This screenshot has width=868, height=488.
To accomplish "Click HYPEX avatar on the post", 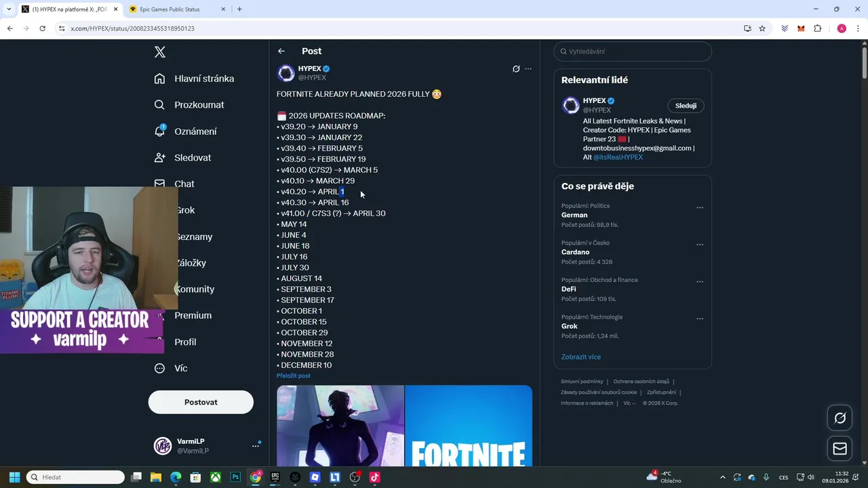I will pyautogui.click(x=286, y=73).
